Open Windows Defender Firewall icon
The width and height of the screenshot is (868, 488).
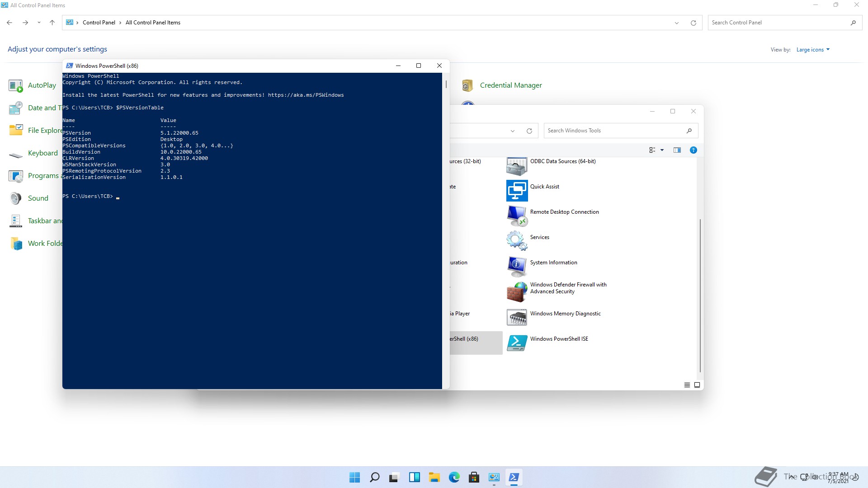click(517, 292)
